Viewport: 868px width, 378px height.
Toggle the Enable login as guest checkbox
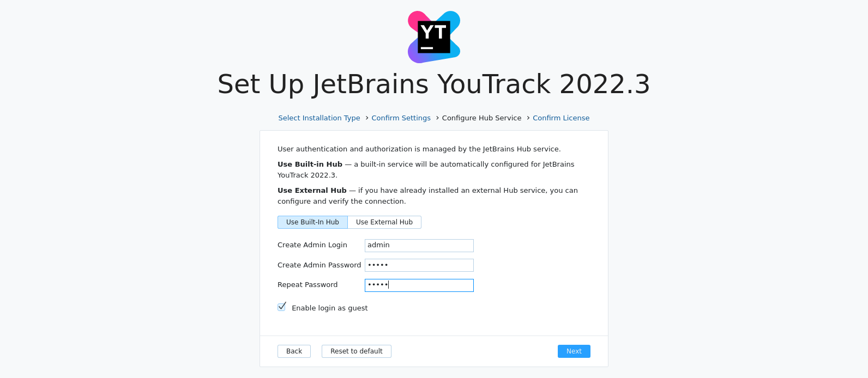[x=282, y=307]
